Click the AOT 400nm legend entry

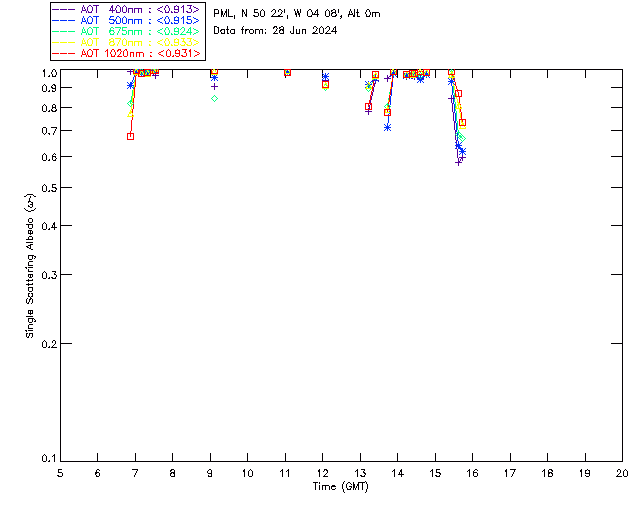pyautogui.click(x=126, y=9)
